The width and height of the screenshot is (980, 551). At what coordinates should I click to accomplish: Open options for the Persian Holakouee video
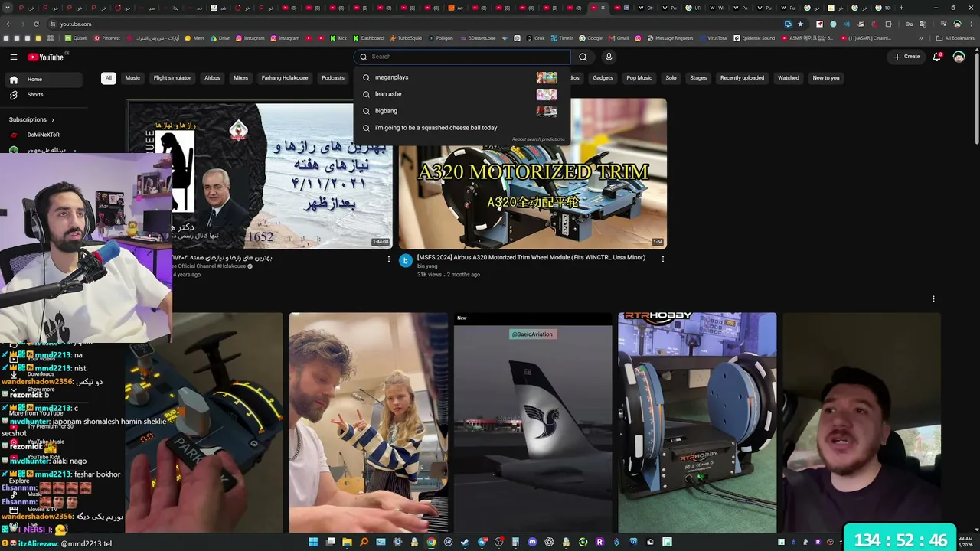[x=388, y=259]
